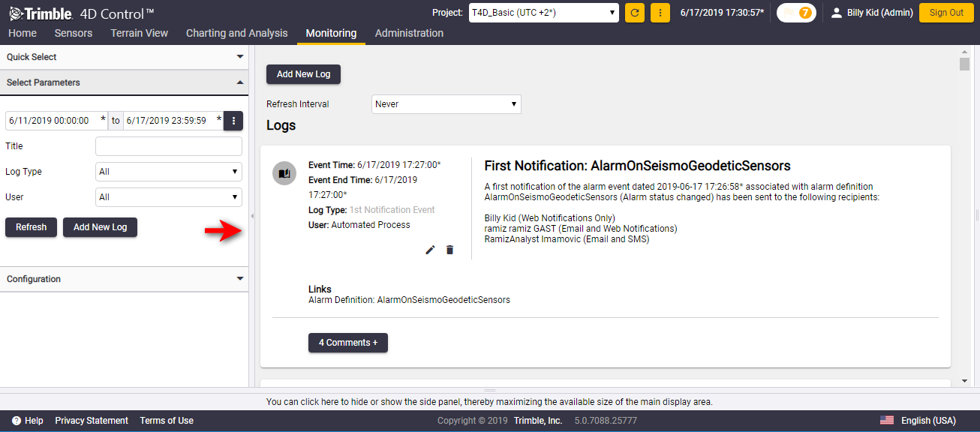Open the Project selector dropdown
Screen dimensions: 980x432
[543, 13]
